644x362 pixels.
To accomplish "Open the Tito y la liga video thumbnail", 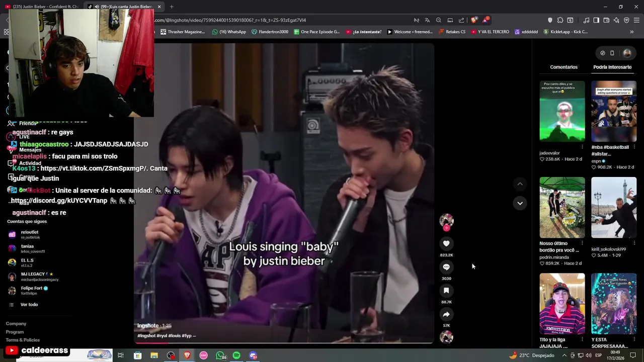I will [562, 304].
